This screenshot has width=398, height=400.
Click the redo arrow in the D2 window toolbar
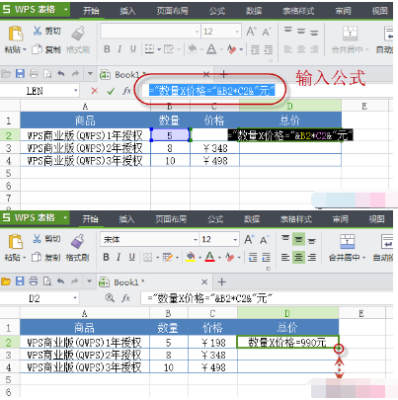tap(75, 282)
